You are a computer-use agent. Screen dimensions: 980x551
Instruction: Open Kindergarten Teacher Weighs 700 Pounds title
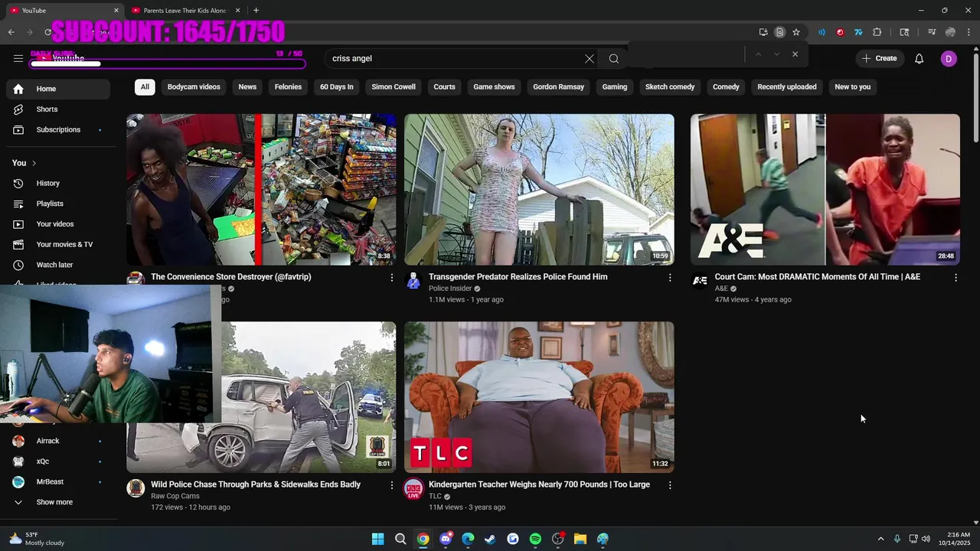click(539, 484)
